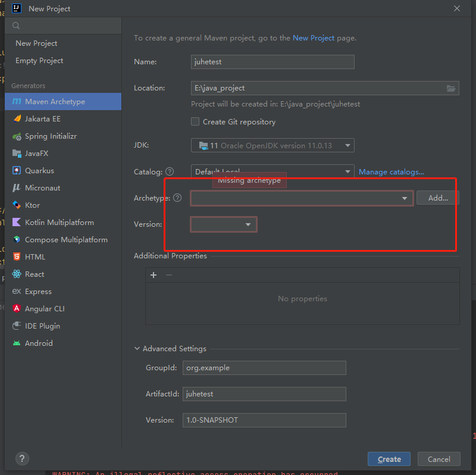
Task: Click the Create button
Action: pos(389,459)
